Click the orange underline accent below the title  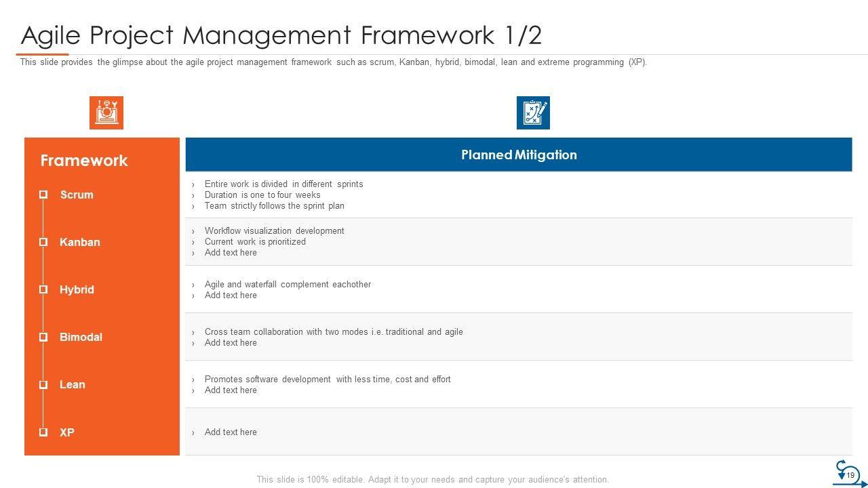[x=42, y=54]
